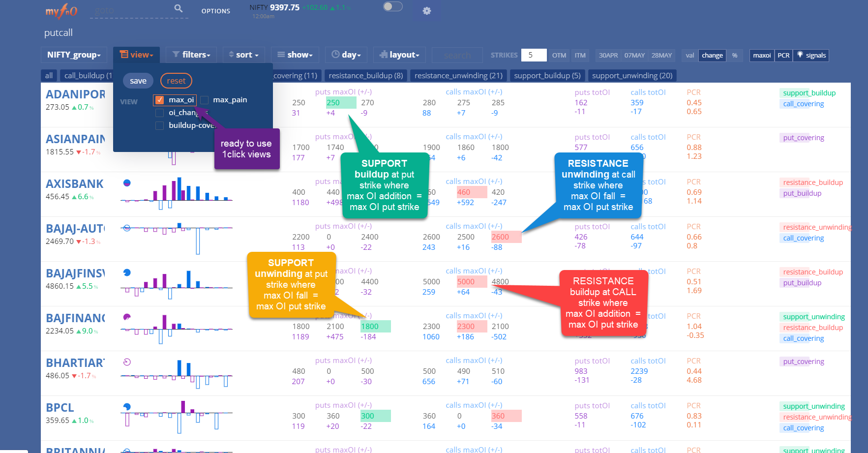This screenshot has height=453, width=868.
Task: Toggle the OTM strikes filter
Action: [x=559, y=55]
